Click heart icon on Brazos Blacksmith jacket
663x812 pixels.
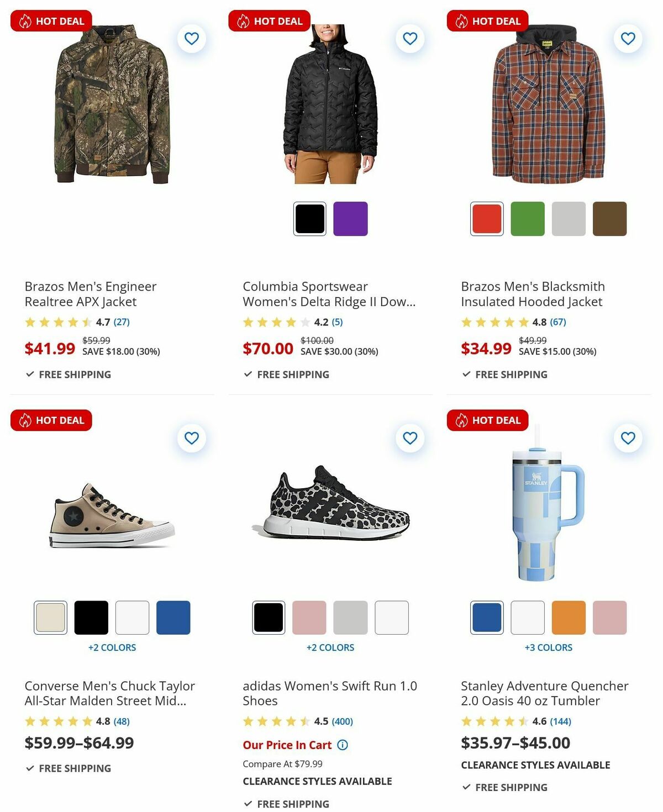click(x=627, y=39)
